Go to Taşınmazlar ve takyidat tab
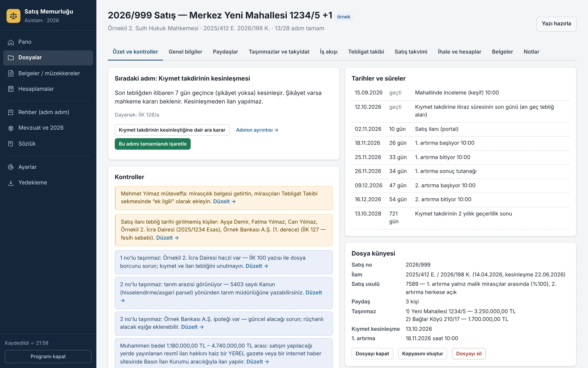This screenshot has width=588, height=368. pyautogui.click(x=279, y=52)
